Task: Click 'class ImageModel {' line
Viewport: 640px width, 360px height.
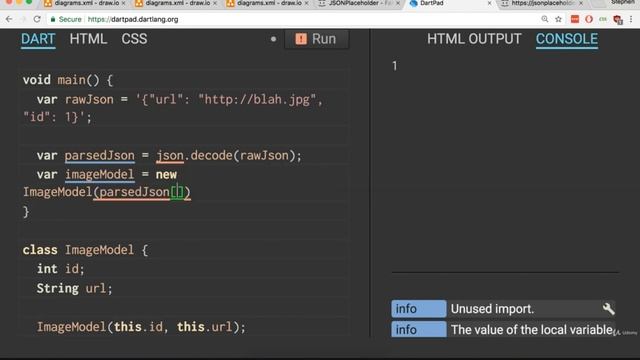Action: pyautogui.click(x=85, y=250)
